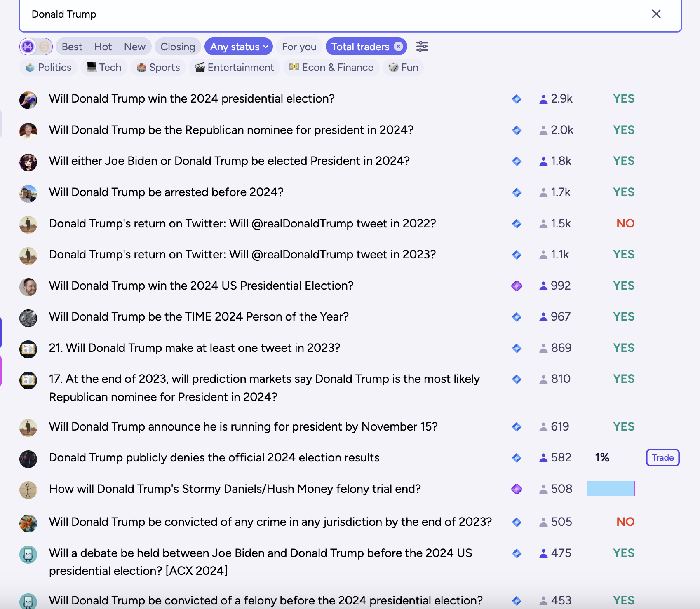Open 'Will either Joe Biden or Donald Trump be elected' market

[229, 161]
